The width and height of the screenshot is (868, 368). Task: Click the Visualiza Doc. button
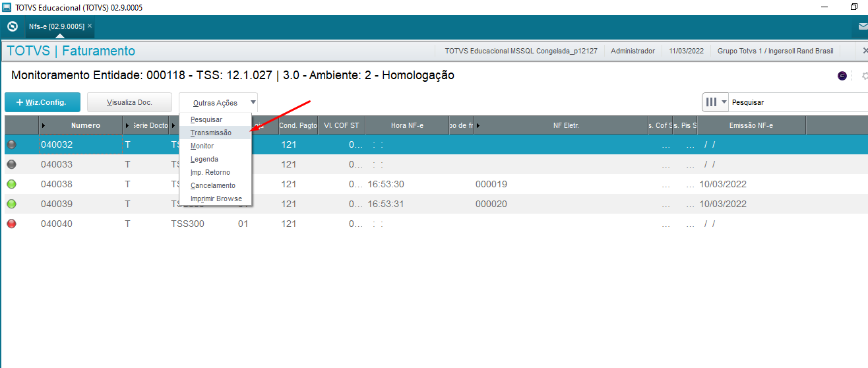point(129,102)
